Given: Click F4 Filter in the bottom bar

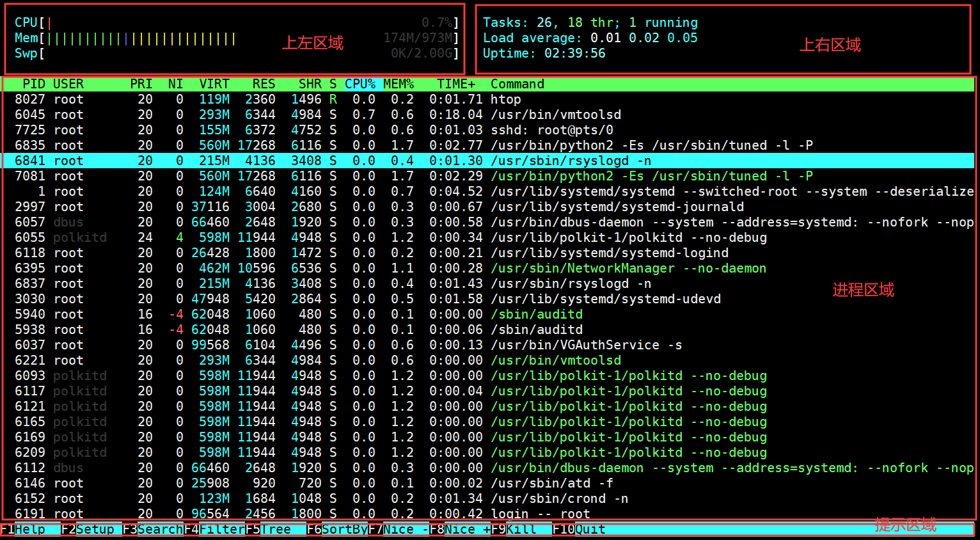Looking at the screenshot, I should 216,529.
